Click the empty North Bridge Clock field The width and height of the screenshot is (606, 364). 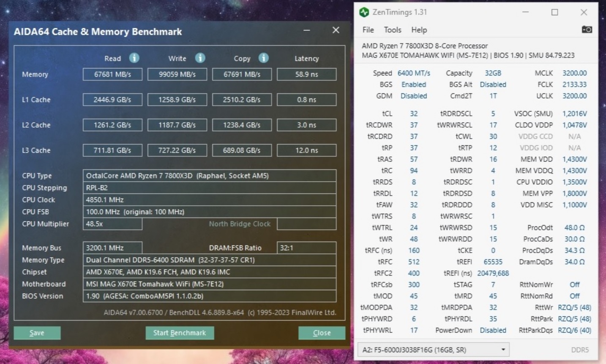click(307, 224)
